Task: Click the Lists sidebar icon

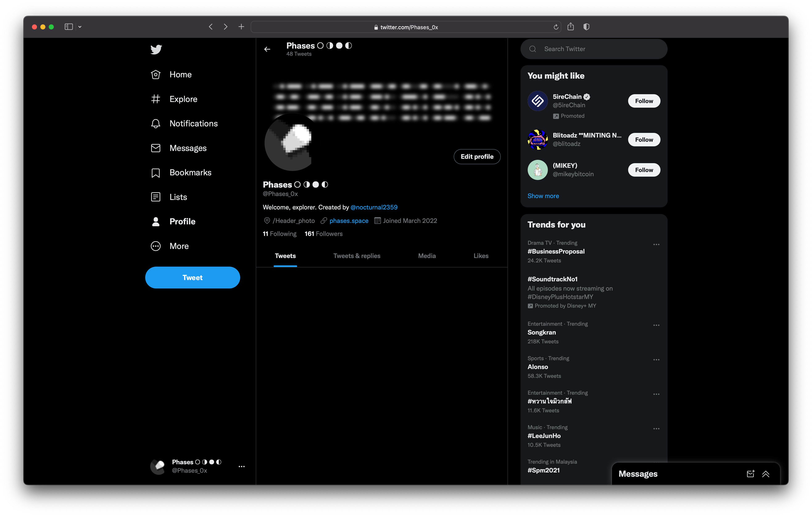Action: click(156, 197)
